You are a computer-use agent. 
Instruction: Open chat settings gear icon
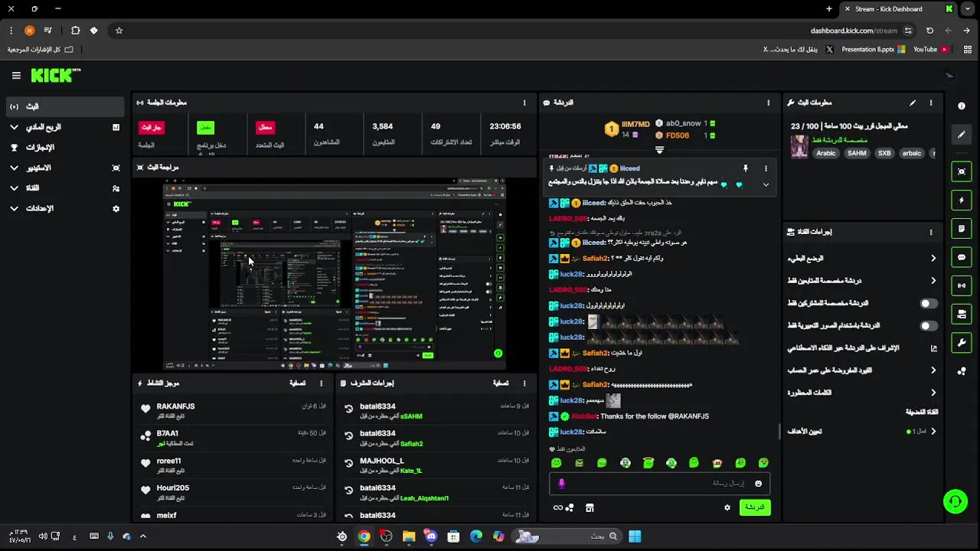(727, 507)
